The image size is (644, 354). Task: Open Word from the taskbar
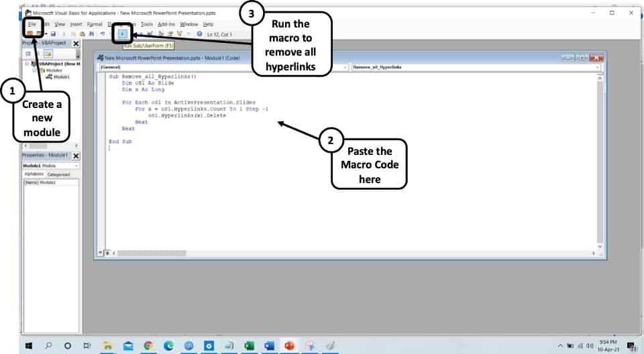[270, 346]
